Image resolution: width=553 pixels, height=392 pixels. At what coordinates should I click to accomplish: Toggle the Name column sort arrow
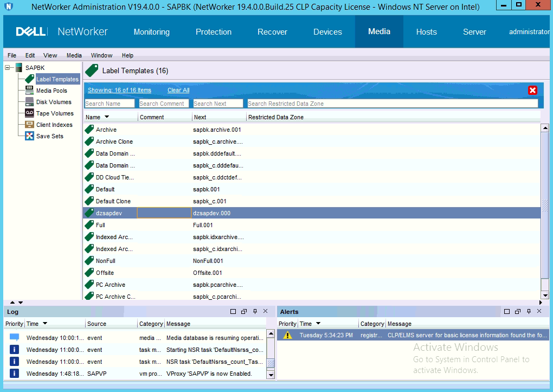107,117
